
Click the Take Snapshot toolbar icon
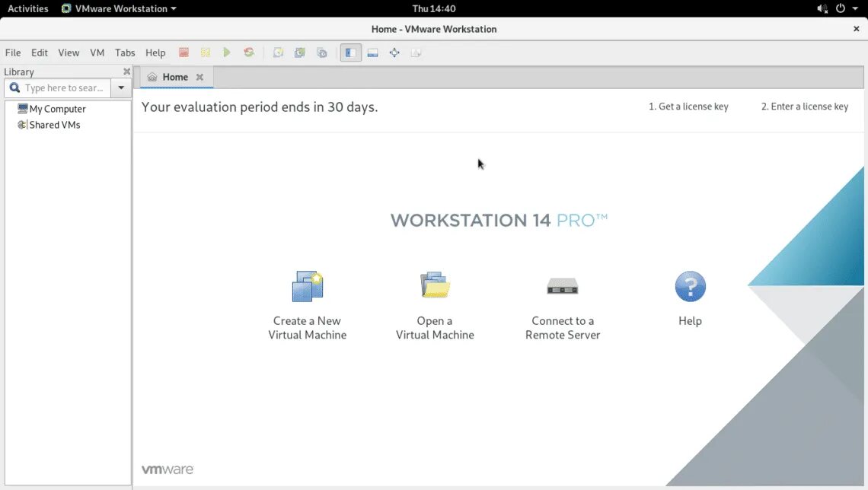pyautogui.click(x=278, y=52)
